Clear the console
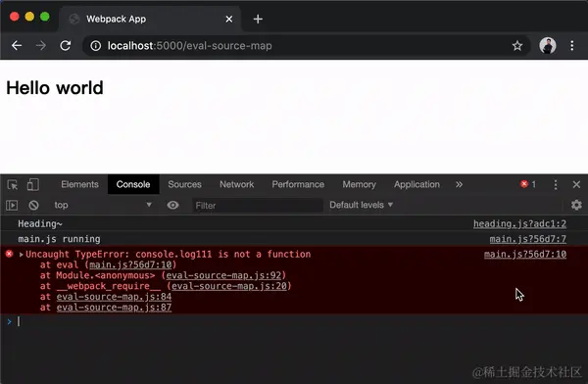Viewport: 588px width, 384px height. [x=33, y=205]
